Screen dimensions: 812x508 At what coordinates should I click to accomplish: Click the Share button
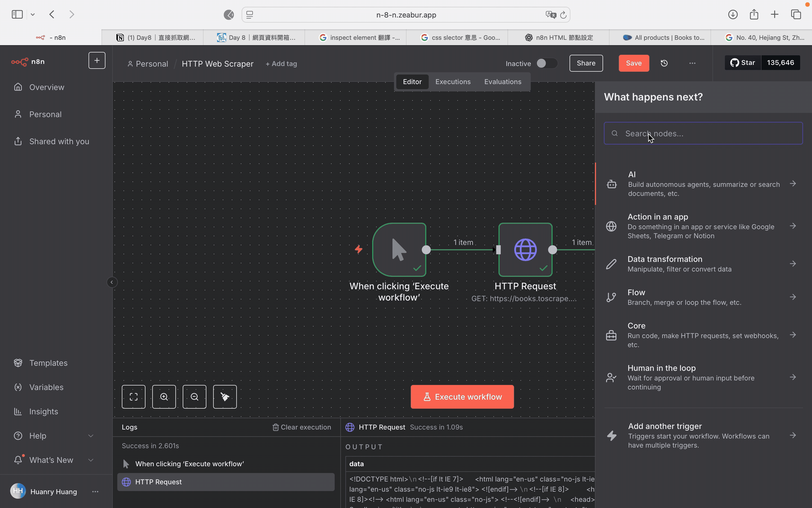(x=586, y=63)
